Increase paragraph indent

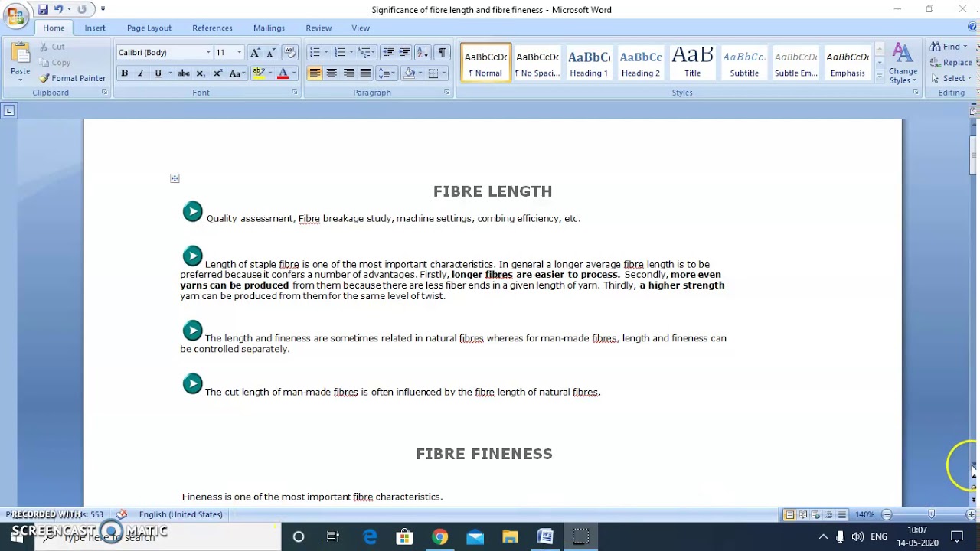405,52
